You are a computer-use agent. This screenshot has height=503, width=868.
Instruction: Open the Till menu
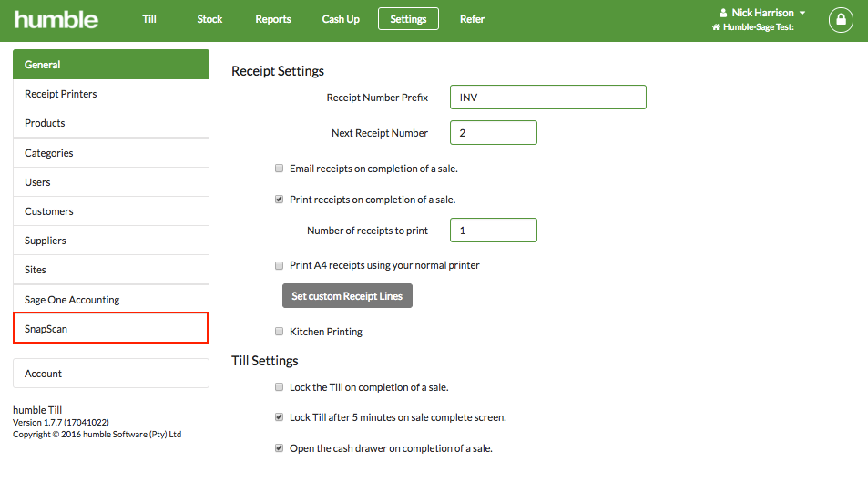[149, 19]
